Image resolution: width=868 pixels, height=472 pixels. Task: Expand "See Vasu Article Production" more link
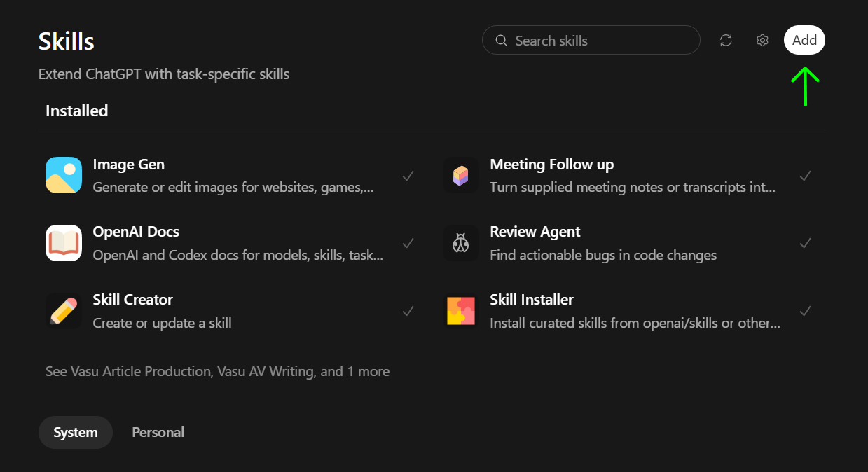click(217, 371)
